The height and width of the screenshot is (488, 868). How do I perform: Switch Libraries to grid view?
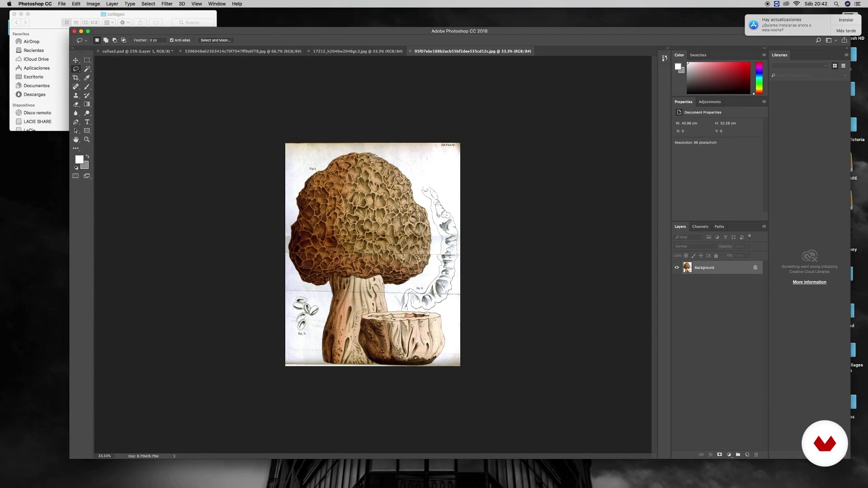pyautogui.click(x=835, y=66)
